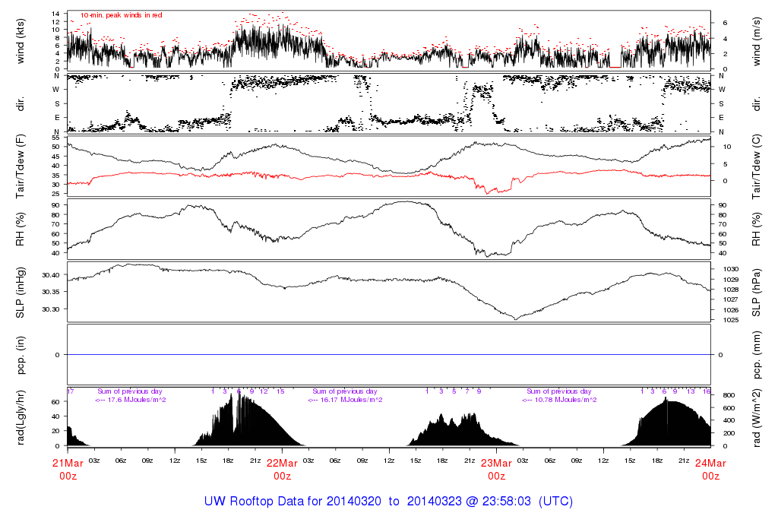Click the pcp. (mm) axis label
The width and height of the screenshot is (778, 532).
click(757, 354)
